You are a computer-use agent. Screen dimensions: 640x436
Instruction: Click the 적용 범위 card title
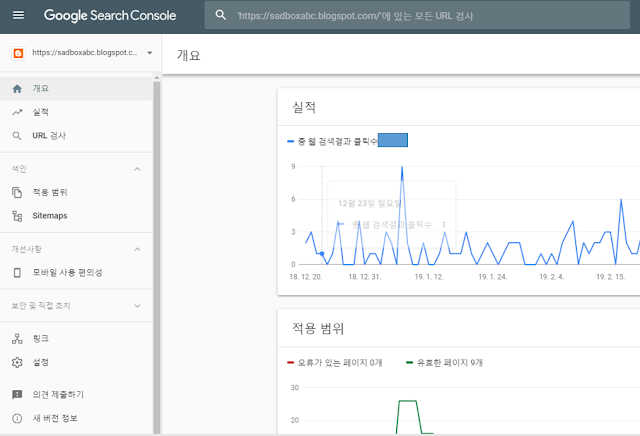tap(318, 329)
